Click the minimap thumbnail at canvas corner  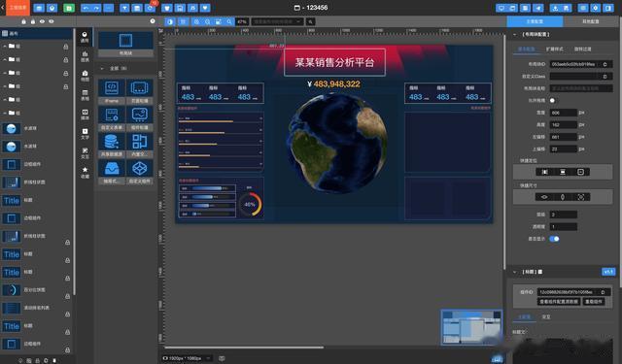pyautogui.click(x=471, y=327)
